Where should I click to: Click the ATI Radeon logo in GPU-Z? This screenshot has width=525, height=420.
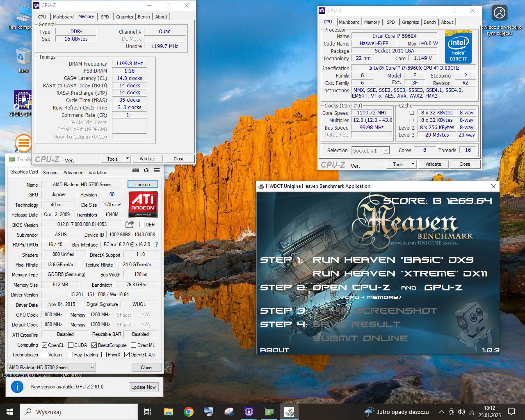pyautogui.click(x=143, y=204)
